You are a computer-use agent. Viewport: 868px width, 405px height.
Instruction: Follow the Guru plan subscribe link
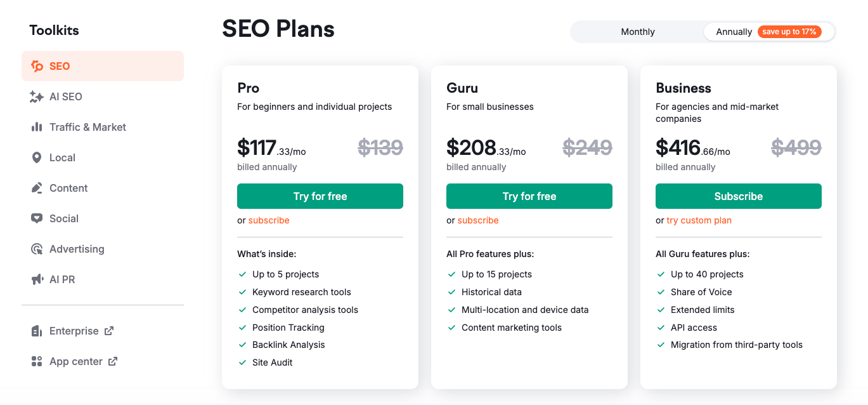click(x=478, y=220)
